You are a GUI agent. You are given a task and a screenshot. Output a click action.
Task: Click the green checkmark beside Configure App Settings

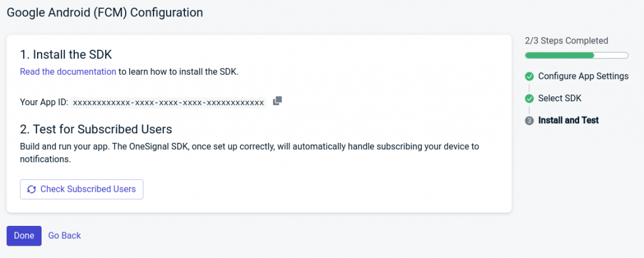click(x=530, y=77)
